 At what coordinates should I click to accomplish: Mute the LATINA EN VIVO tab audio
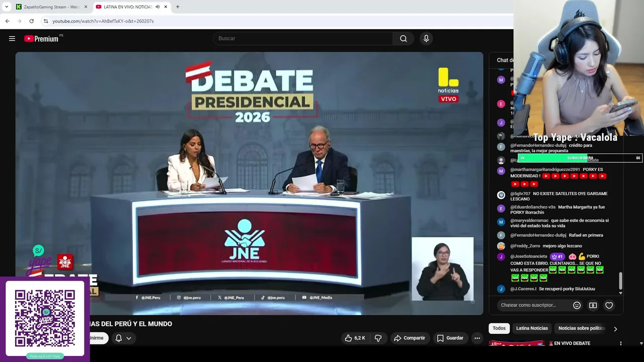157,7
